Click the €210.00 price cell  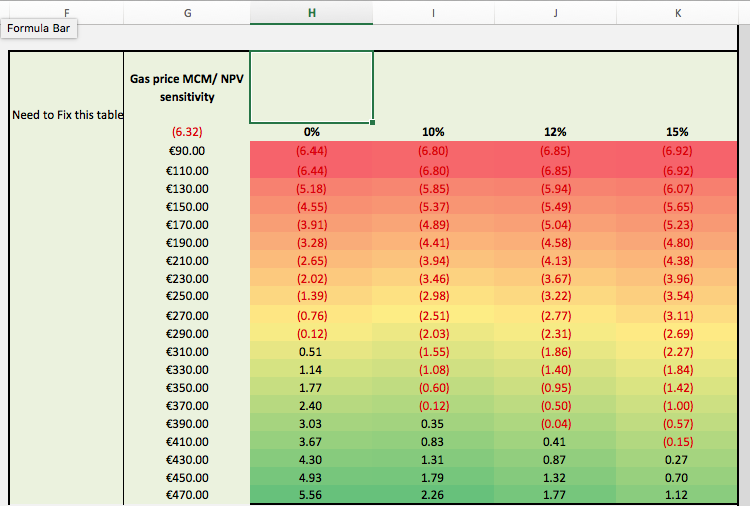187,261
